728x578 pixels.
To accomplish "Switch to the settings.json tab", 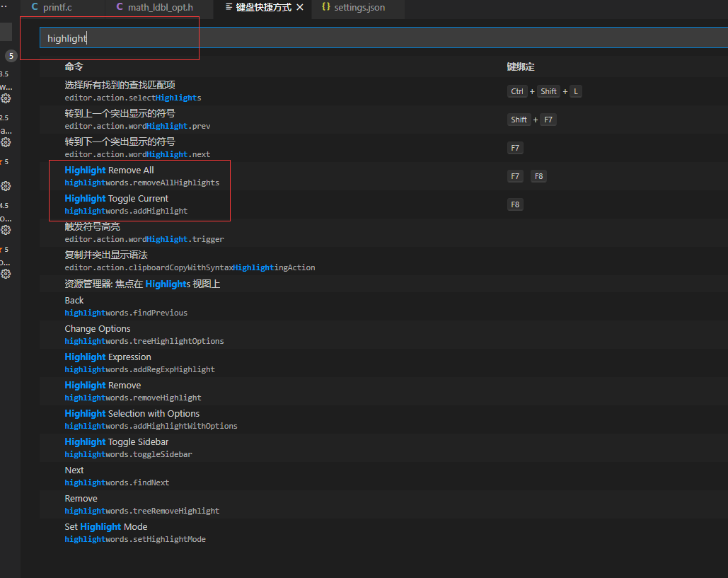I will (x=358, y=8).
